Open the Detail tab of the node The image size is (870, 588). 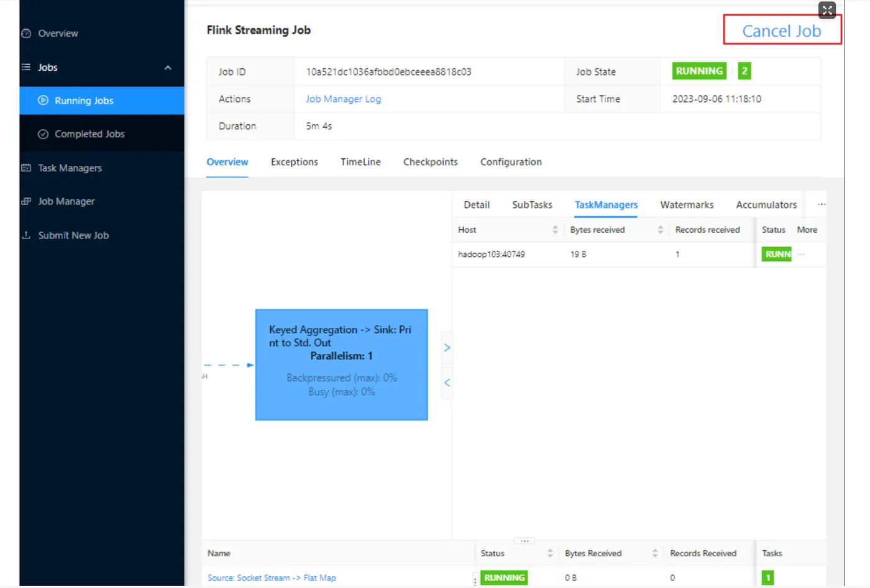click(x=477, y=205)
